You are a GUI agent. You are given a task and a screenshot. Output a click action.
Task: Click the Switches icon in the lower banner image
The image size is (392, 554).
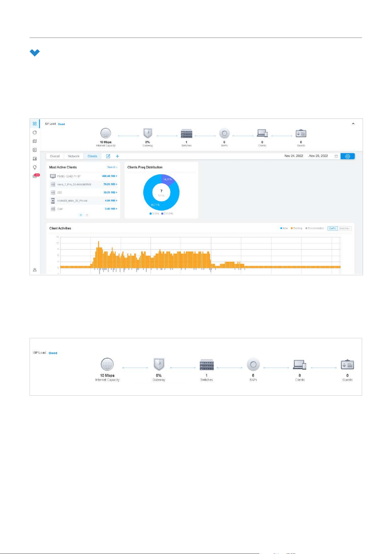coord(207,365)
